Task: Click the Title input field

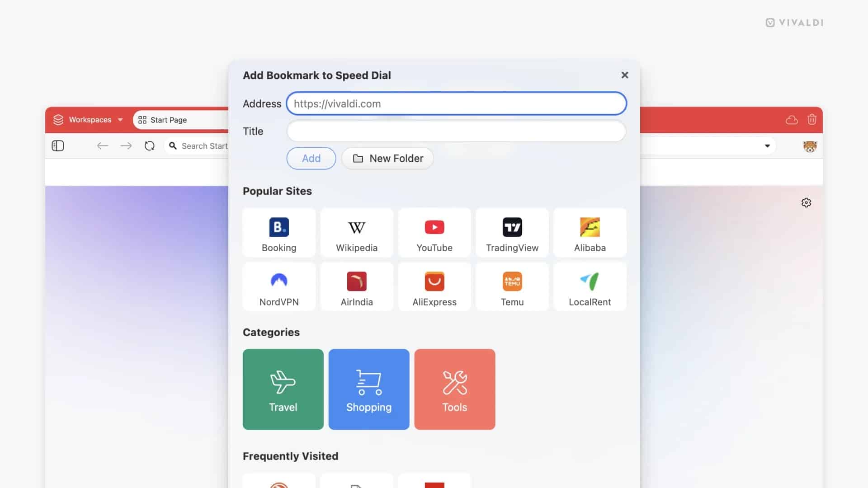Action: point(455,131)
